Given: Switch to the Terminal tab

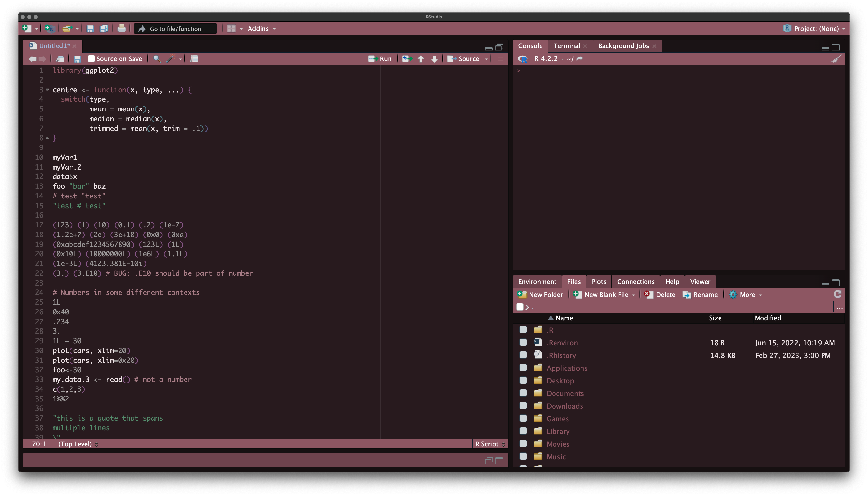Looking at the screenshot, I should tap(567, 46).
